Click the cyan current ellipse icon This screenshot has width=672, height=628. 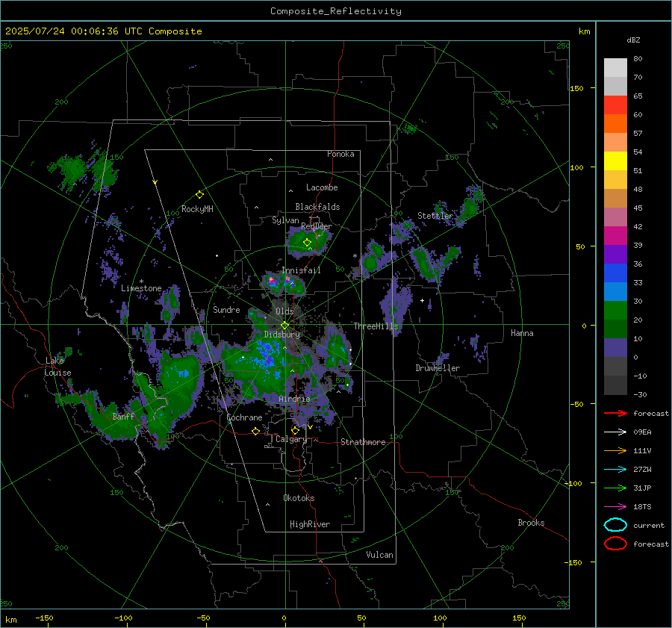click(615, 525)
